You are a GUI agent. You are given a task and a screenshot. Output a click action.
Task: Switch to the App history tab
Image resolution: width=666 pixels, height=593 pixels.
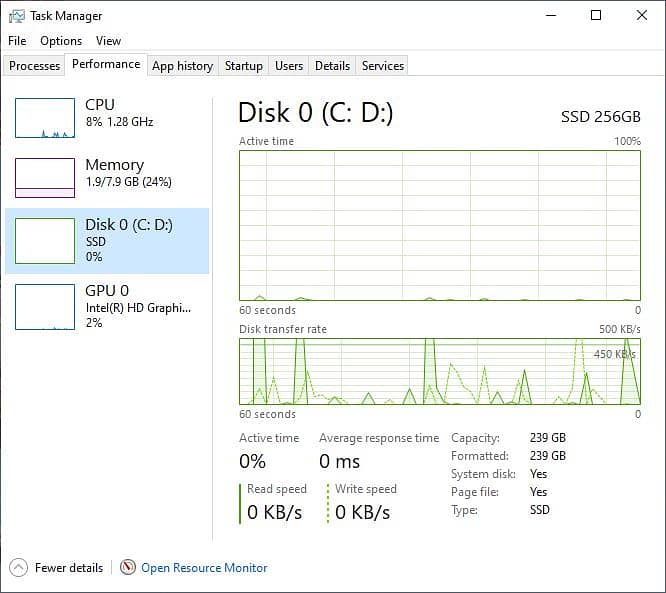point(183,66)
